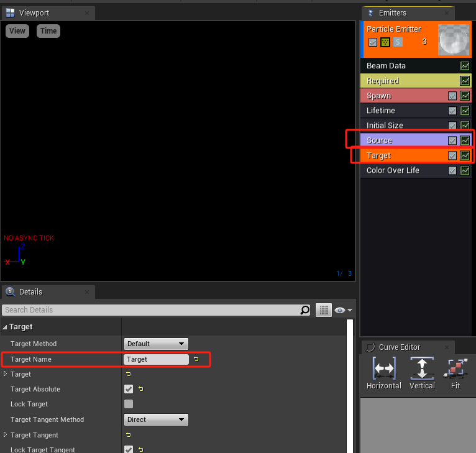Open curve graph for Initial Size module

point(464,125)
